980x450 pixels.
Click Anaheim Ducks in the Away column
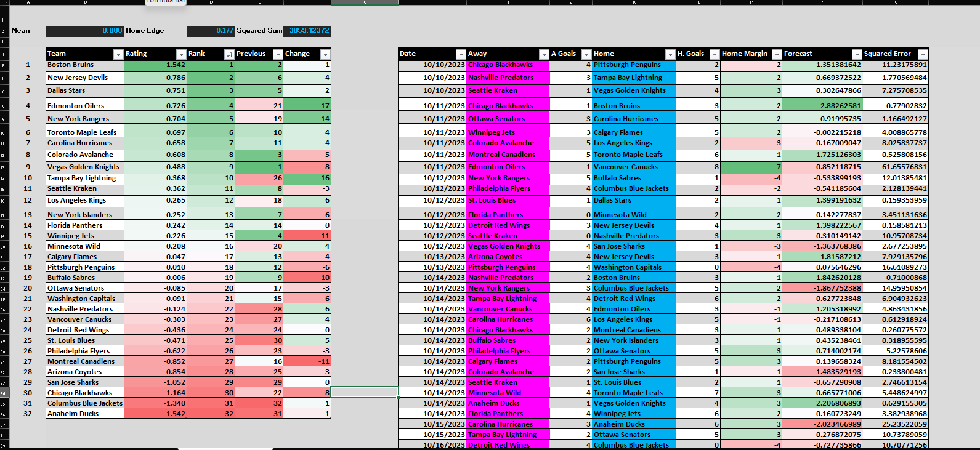508,403
